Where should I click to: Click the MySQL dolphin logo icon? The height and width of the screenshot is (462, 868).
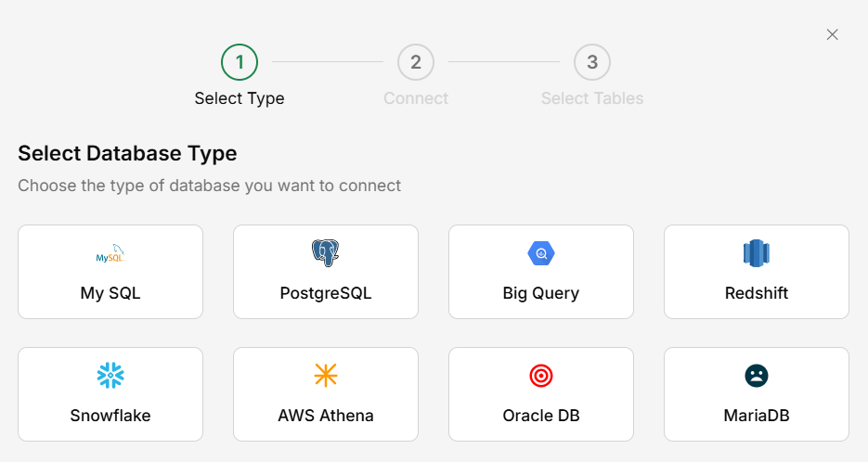click(110, 253)
